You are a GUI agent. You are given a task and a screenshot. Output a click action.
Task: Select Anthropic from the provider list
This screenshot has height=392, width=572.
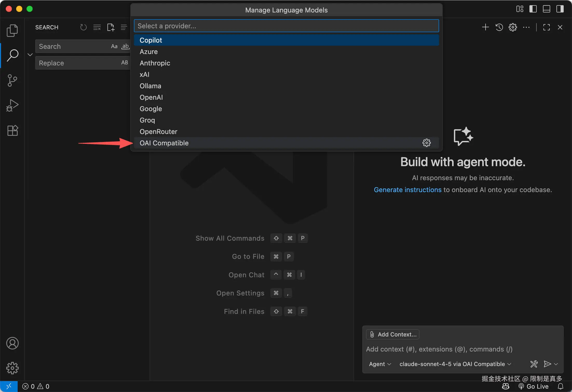click(155, 63)
